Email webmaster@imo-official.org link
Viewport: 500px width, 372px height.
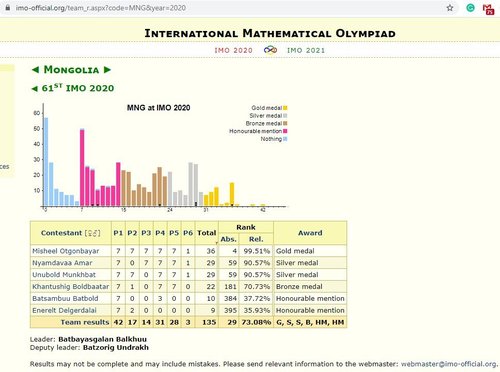(449, 364)
